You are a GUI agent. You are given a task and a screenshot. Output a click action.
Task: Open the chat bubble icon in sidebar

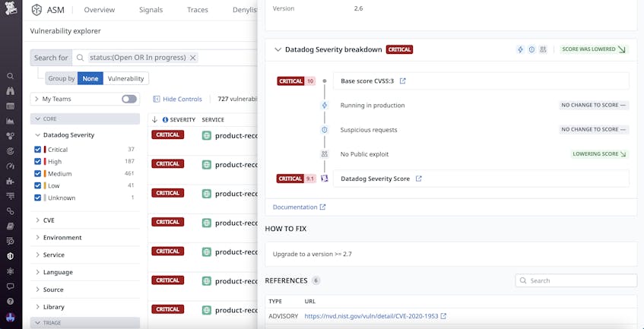tap(11, 286)
